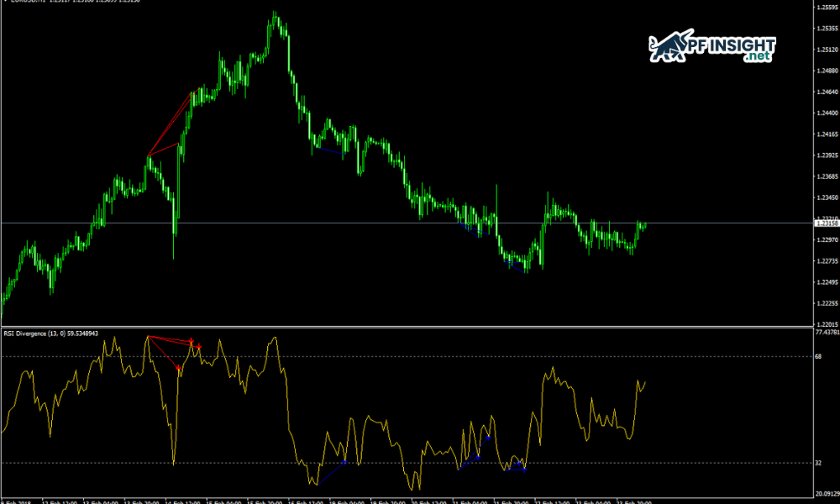Select the blue divergence line under the price candles
Screen dimensions: 840x504
[x=328, y=150]
